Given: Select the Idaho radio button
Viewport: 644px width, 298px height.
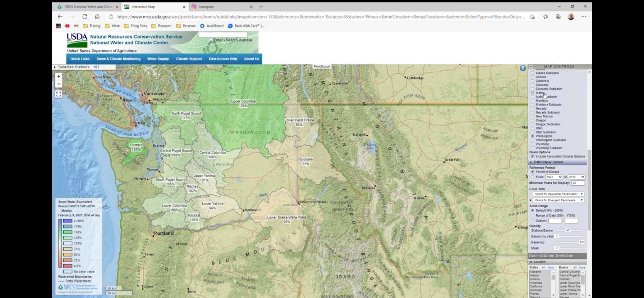Looking at the screenshot, I should (533, 93).
